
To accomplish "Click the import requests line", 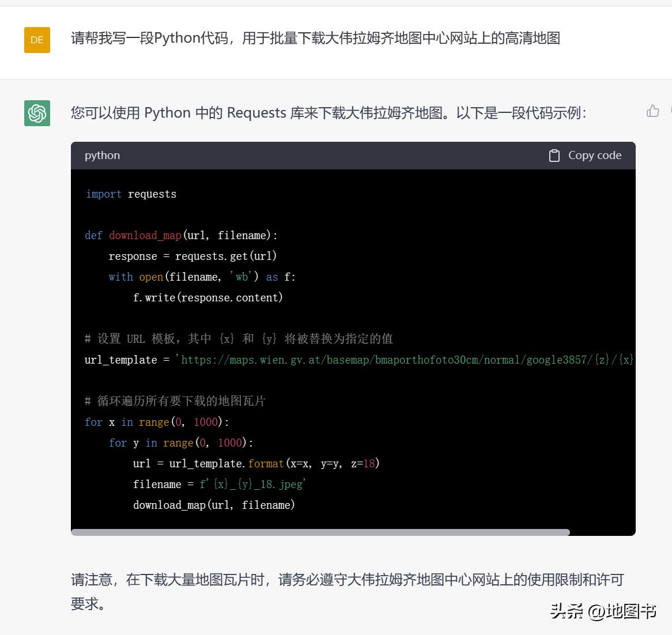I will tap(131, 194).
